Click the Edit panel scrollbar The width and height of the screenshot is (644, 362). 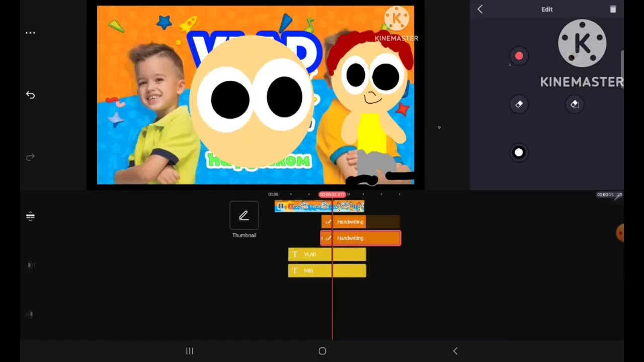pos(622,69)
